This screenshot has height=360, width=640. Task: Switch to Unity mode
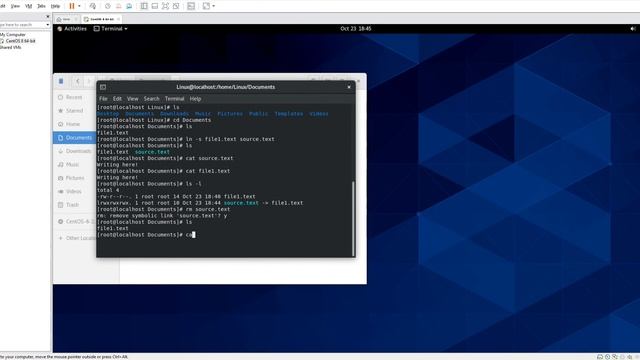tap(176, 6)
